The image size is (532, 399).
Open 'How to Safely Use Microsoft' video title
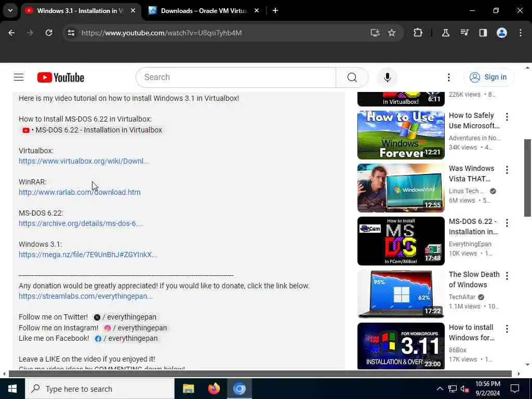[x=474, y=121]
